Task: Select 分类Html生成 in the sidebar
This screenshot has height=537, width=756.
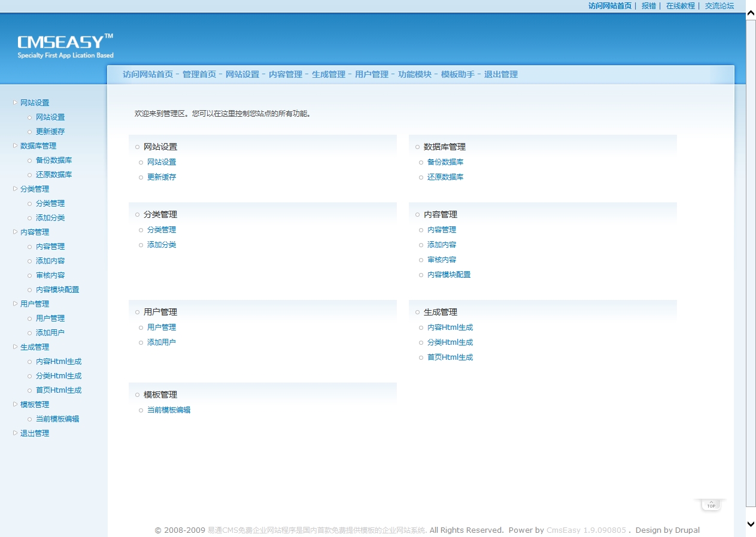Action: [x=59, y=375]
